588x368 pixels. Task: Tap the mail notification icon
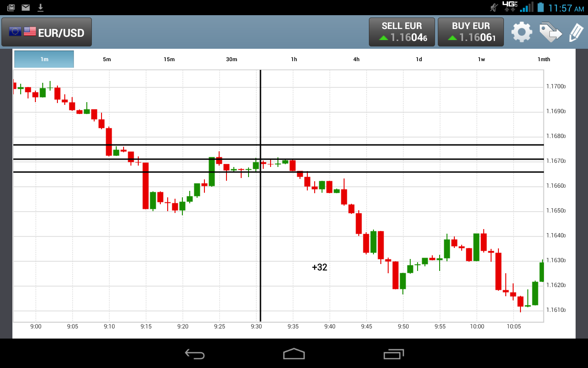(x=26, y=7)
